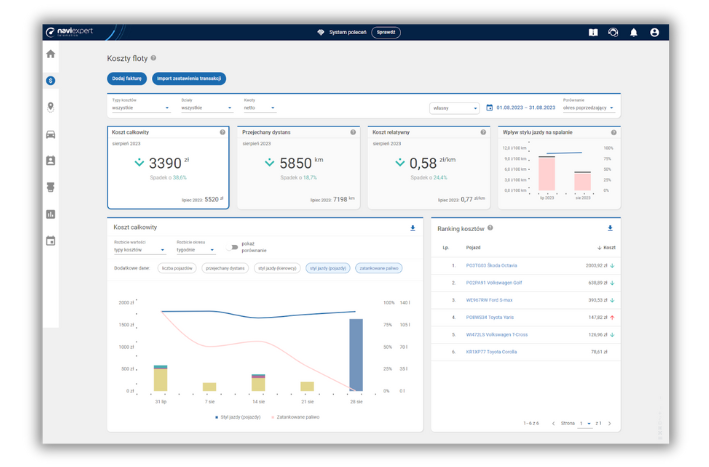Click the help icon next to Koszty floty

coord(153,59)
